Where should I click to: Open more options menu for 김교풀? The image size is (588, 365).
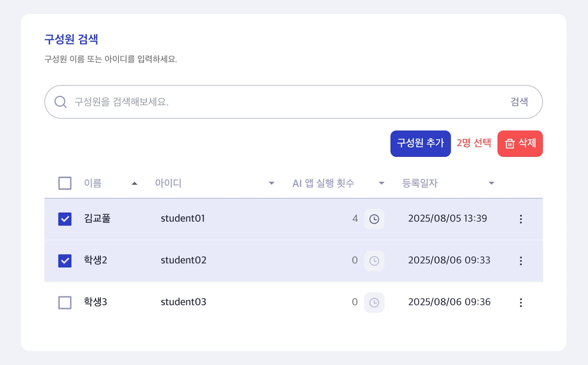(x=521, y=219)
